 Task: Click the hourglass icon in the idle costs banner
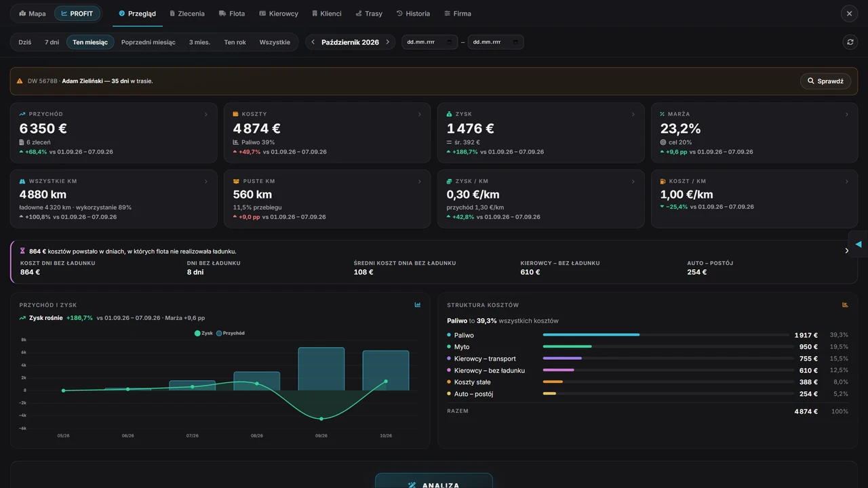click(22, 251)
